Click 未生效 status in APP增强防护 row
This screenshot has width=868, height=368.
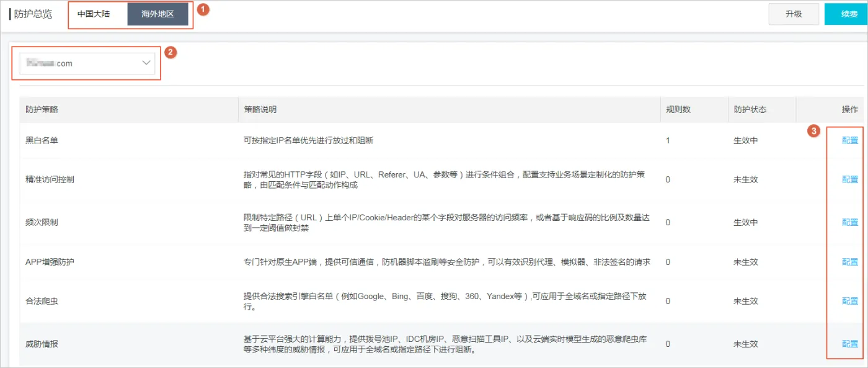746,262
